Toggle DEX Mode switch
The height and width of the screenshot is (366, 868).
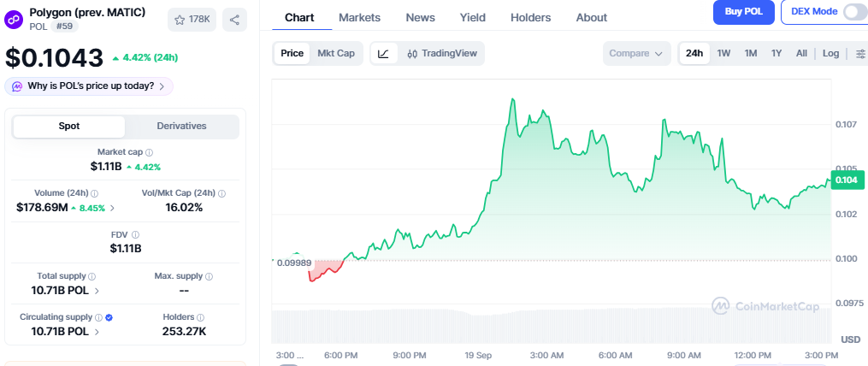point(853,12)
